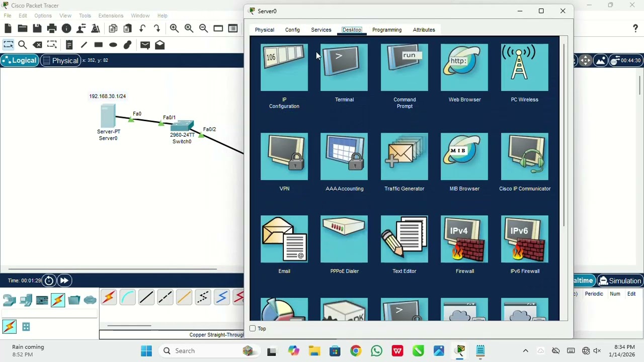Pick the light blue Console cable
The height and width of the screenshot is (362, 644).
tap(127, 298)
